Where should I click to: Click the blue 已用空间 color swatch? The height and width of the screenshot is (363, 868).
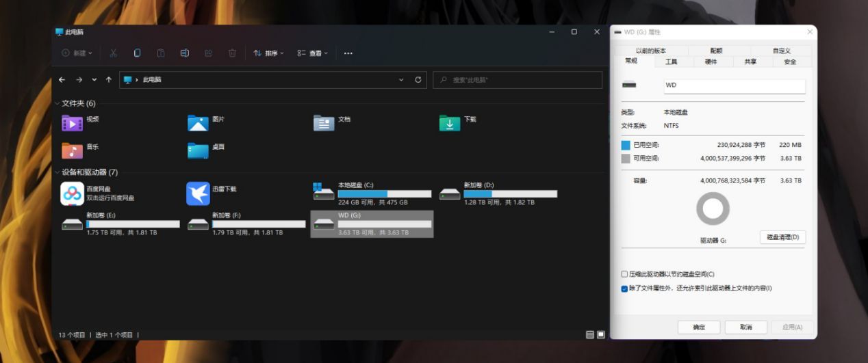click(626, 145)
